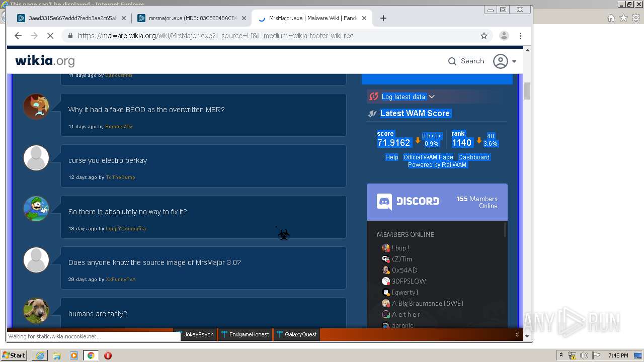Open the Windows Explorer folder taskbar icon
Image resolution: width=644 pixels, height=362 pixels.
point(57,355)
